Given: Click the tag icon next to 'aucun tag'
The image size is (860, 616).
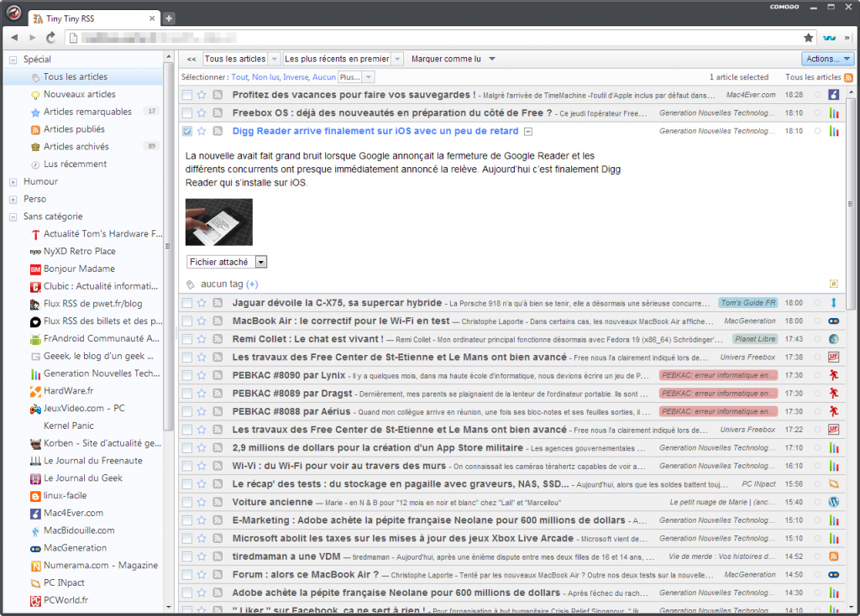Looking at the screenshot, I should [191, 285].
